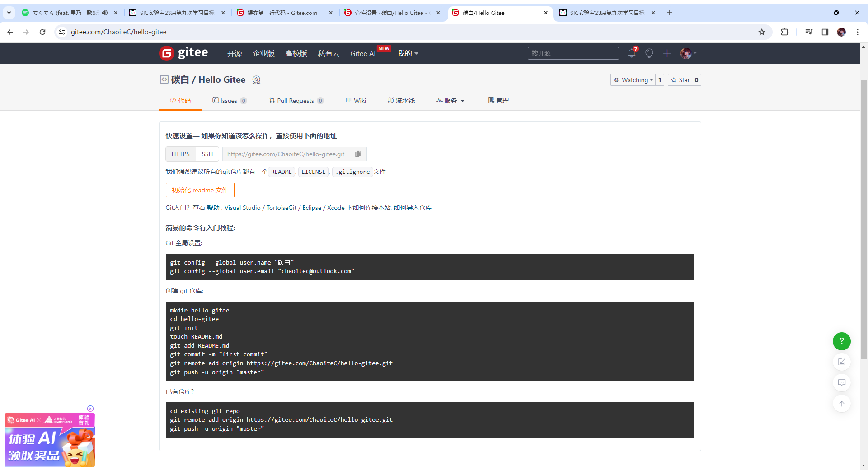Open the user avatar menu in the navbar

click(688, 53)
